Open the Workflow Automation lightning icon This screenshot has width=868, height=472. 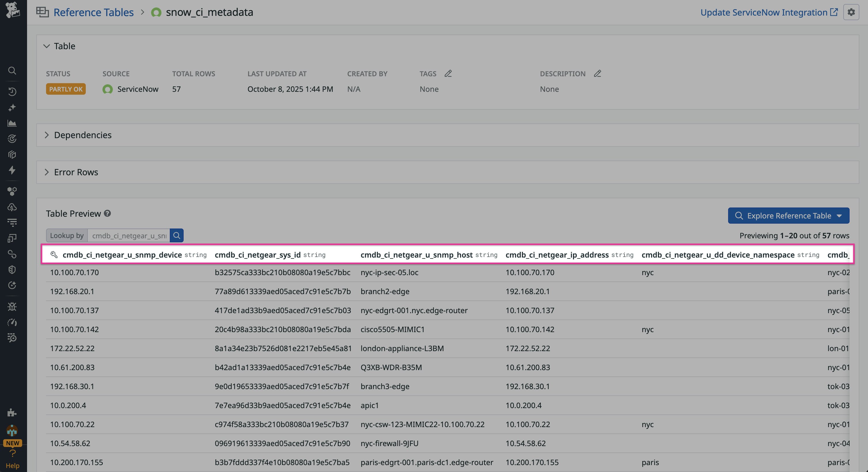tap(12, 170)
